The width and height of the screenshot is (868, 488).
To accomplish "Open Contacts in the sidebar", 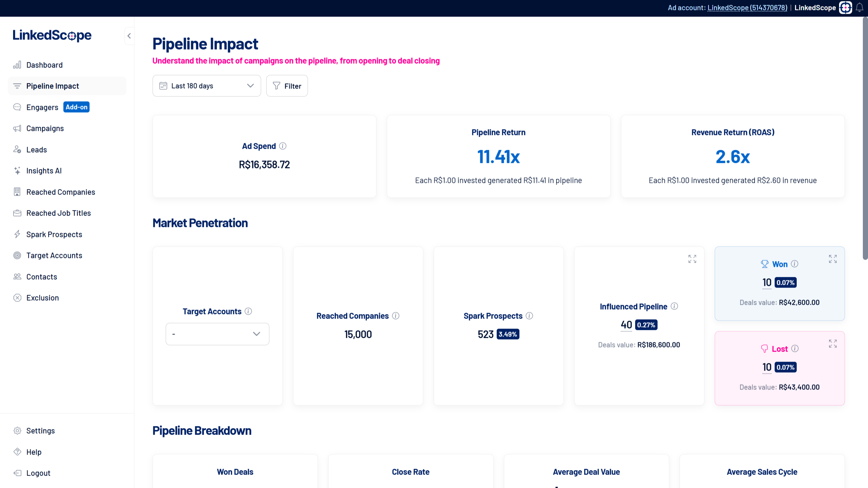I will [x=67, y=277].
